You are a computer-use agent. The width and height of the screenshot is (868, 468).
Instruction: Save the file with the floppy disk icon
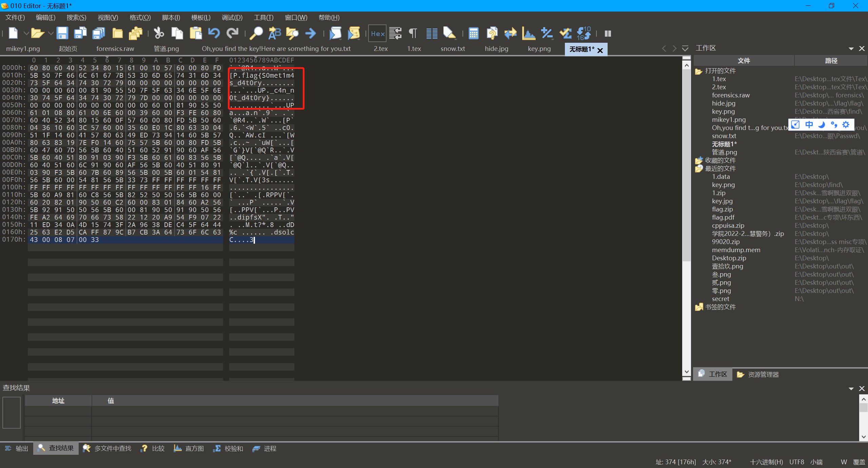62,33
